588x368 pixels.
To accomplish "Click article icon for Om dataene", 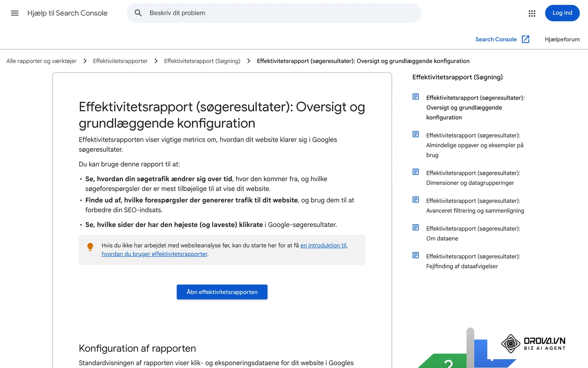I will 416,227.
